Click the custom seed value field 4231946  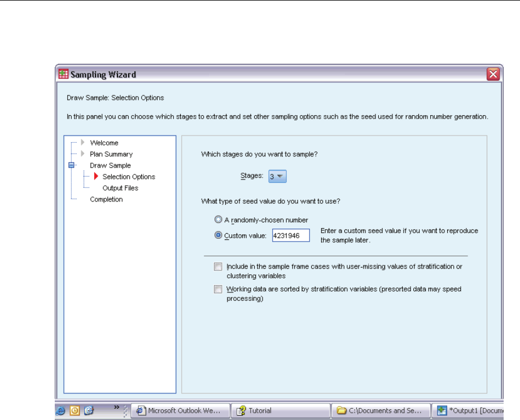pyautogui.click(x=291, y=235)
